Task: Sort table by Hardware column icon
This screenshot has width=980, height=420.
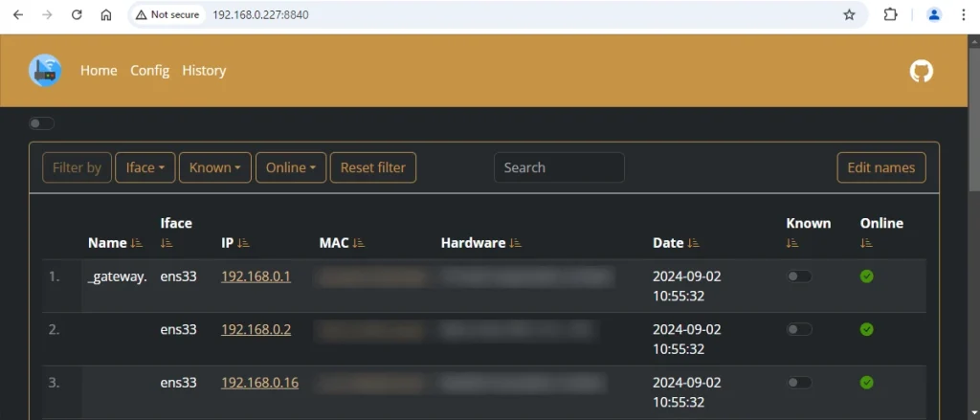Action: coord(516,243)
